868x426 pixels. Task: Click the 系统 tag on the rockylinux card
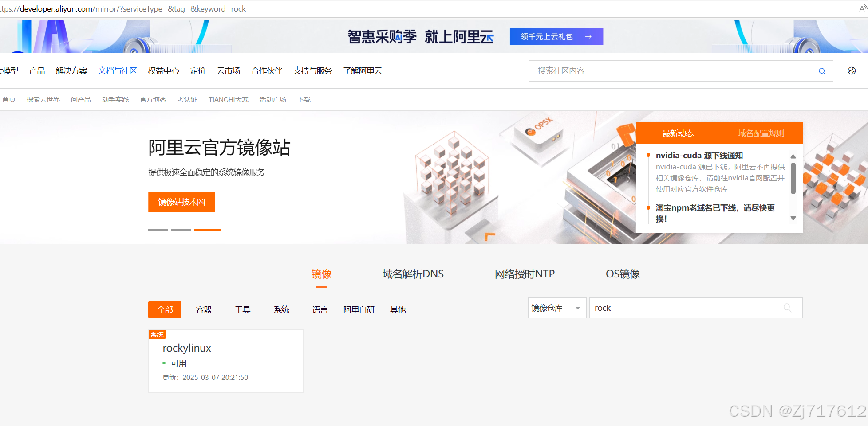157,334
